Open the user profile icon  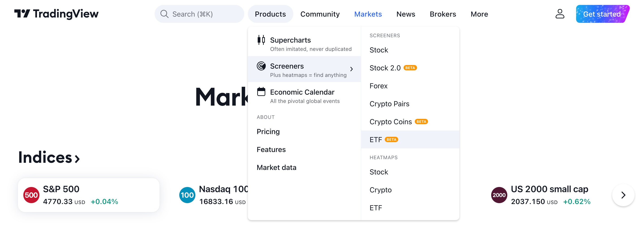tap(560, 14)
